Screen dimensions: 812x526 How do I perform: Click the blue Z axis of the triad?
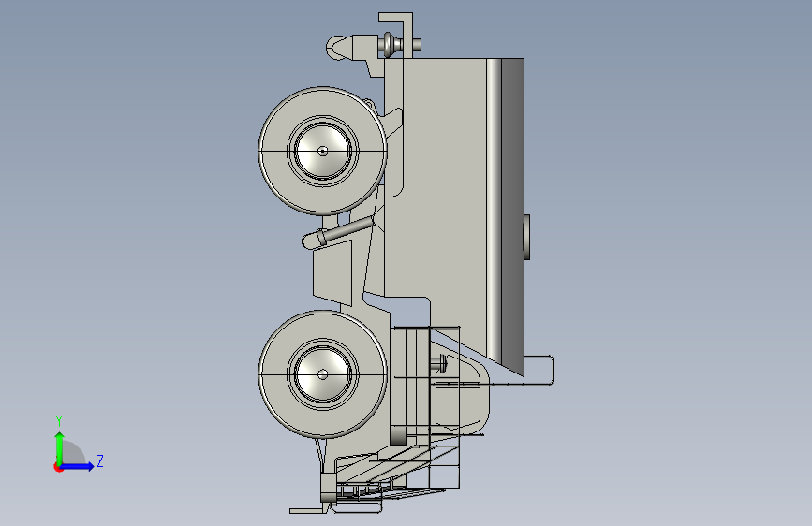coord(78,466)
